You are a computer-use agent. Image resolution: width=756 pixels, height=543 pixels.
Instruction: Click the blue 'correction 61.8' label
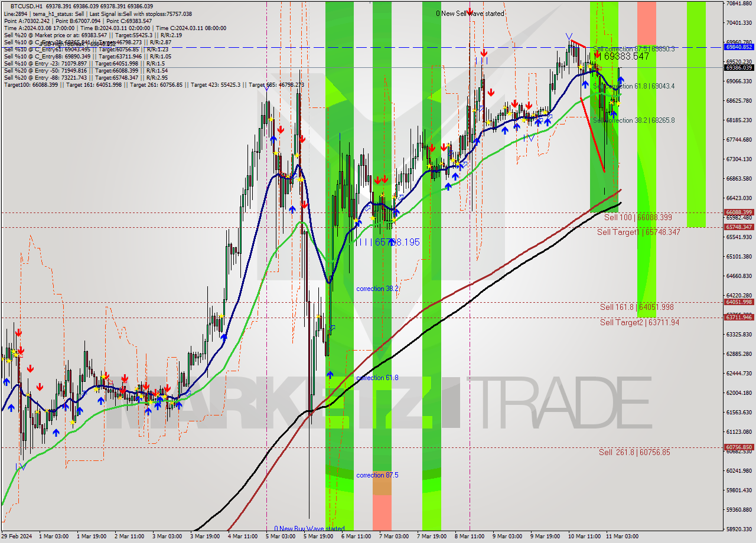(377, 378)
